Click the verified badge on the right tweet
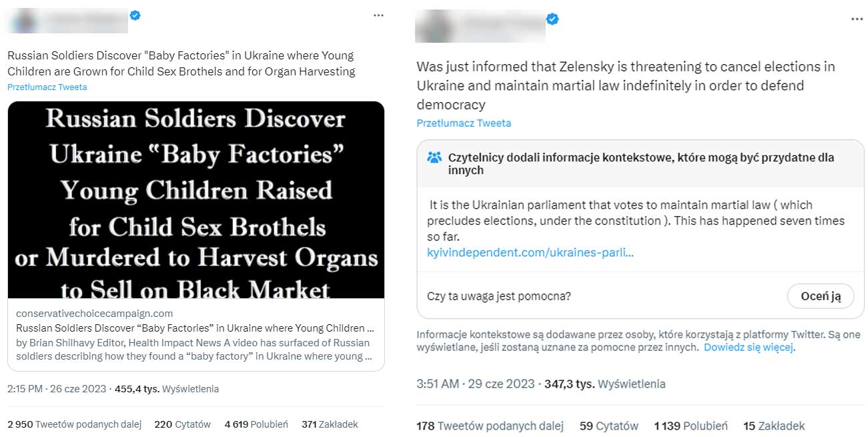The width and height of the screenshot is (868, 437). coord(552,19)
